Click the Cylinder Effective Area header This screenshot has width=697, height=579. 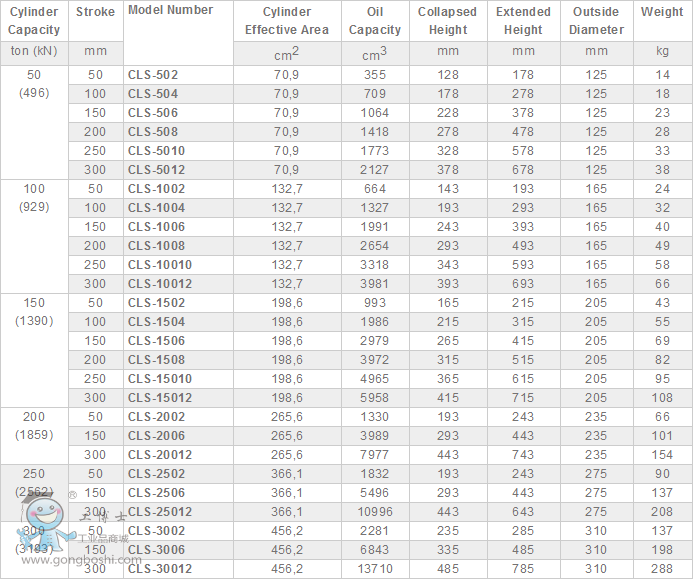(287, 21)
